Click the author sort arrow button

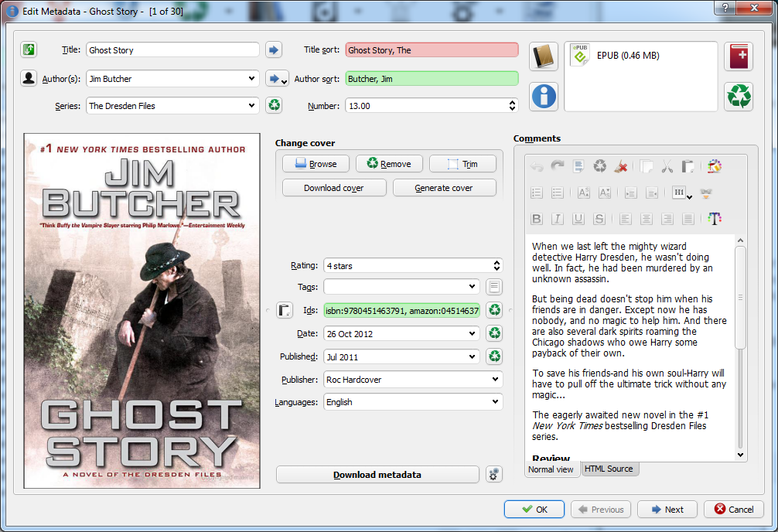(x=277, y=78)
